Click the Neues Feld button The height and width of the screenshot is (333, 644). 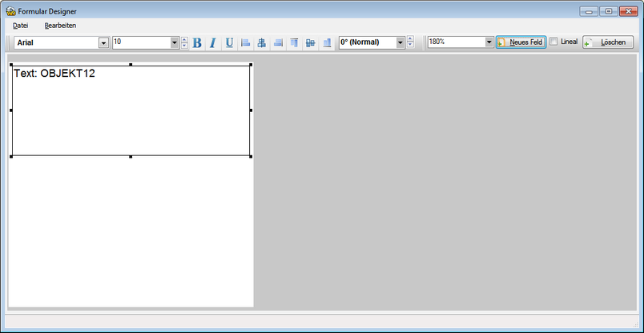(x=521, y=42)
